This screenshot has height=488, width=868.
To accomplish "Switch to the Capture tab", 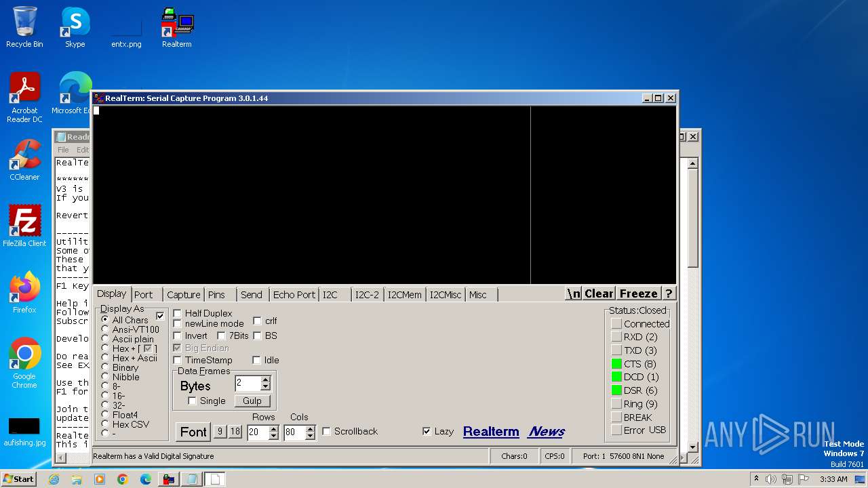I will (184, 295).
